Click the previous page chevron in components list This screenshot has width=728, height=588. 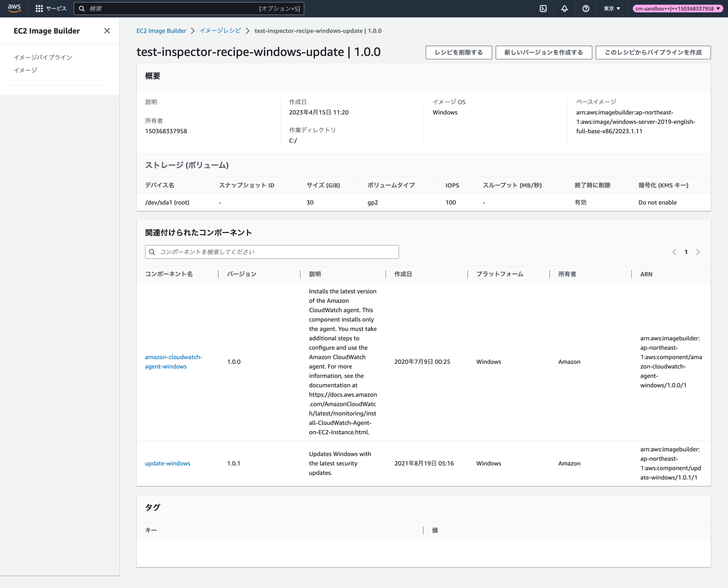(x=674, y=252)
